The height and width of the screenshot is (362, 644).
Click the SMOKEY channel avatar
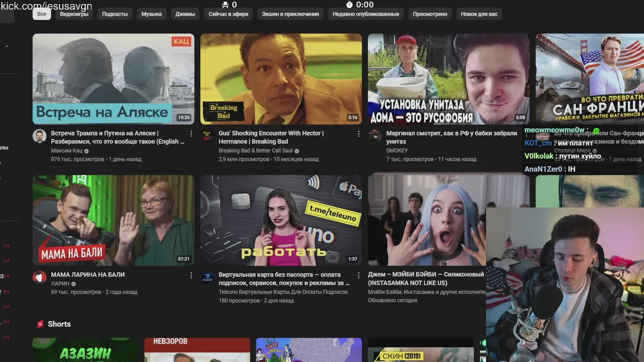[x=375, y=136]
